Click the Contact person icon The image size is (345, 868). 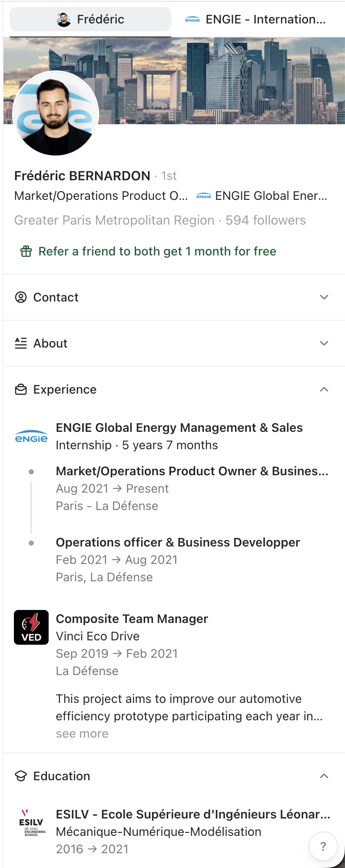[x=21, y=297]
